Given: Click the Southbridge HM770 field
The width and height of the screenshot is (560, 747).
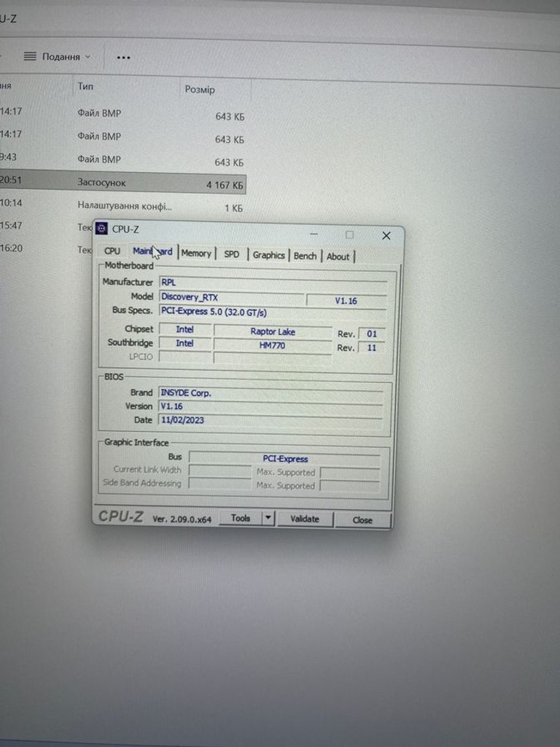Looking at the screenshot, I should [x=272, y=345].
